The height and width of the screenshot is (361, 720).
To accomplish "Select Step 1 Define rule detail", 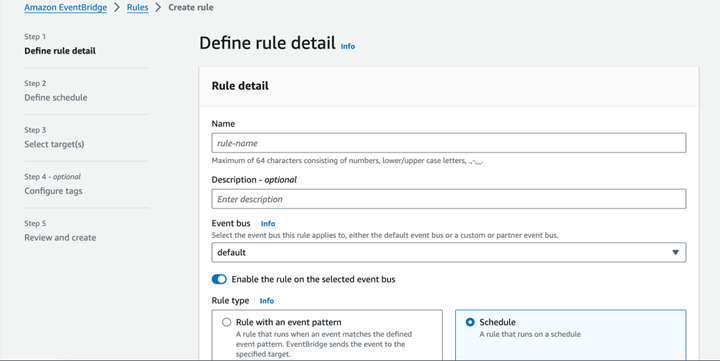I will (x=60, y=51).
